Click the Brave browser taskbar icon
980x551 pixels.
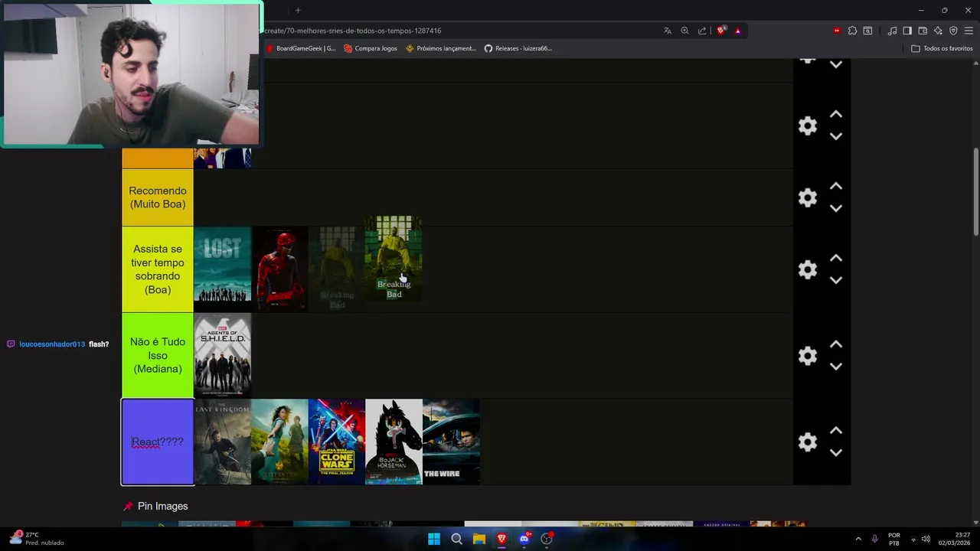[501, 539]
